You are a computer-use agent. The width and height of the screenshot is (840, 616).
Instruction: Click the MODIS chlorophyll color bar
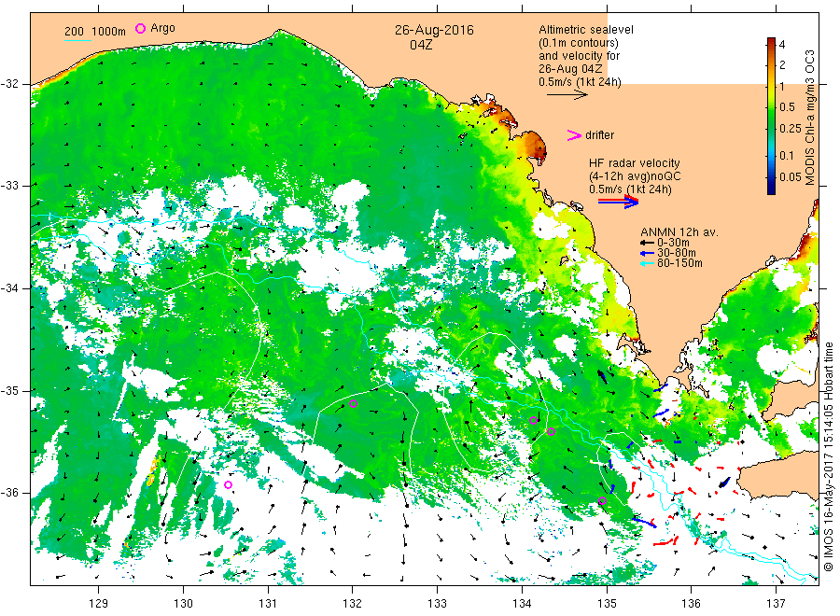coord(772,116)
